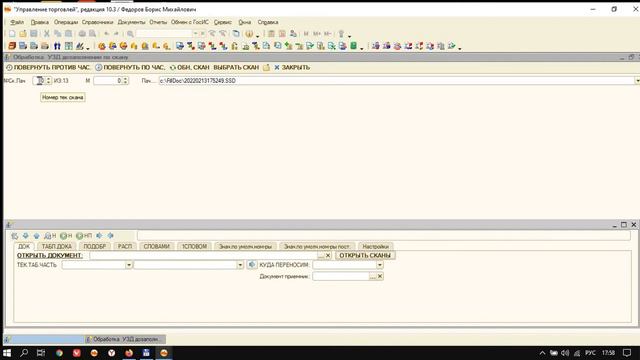Click the New document icon

[x=12, y=34]
